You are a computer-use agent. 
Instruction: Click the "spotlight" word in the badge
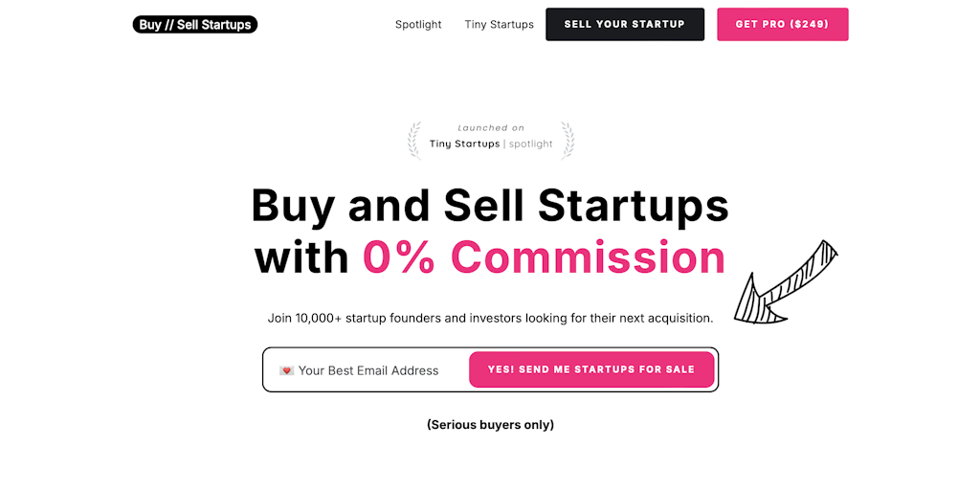pos(531,145)
